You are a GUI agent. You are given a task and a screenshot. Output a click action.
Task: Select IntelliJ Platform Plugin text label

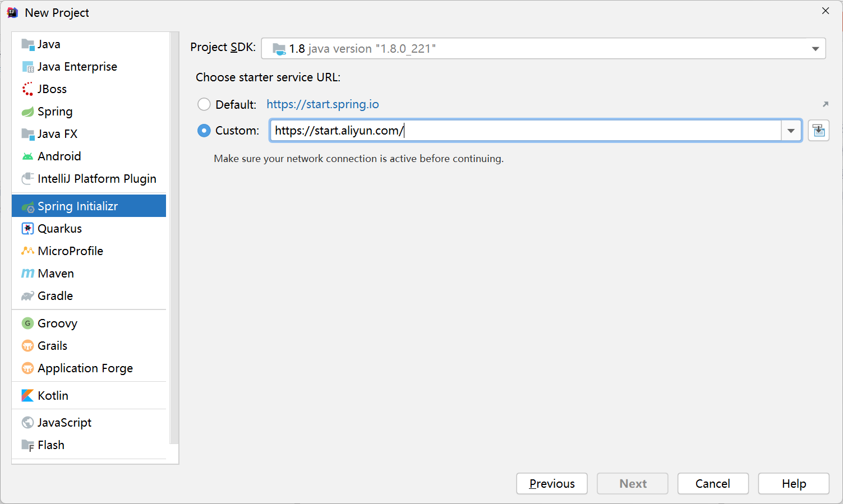click(x=97, y=179)
